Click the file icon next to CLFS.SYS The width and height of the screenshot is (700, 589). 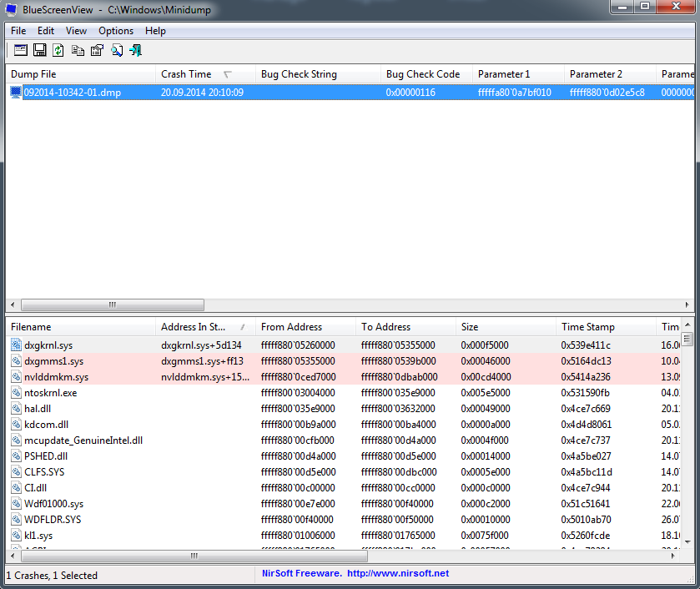click(17, 472)
